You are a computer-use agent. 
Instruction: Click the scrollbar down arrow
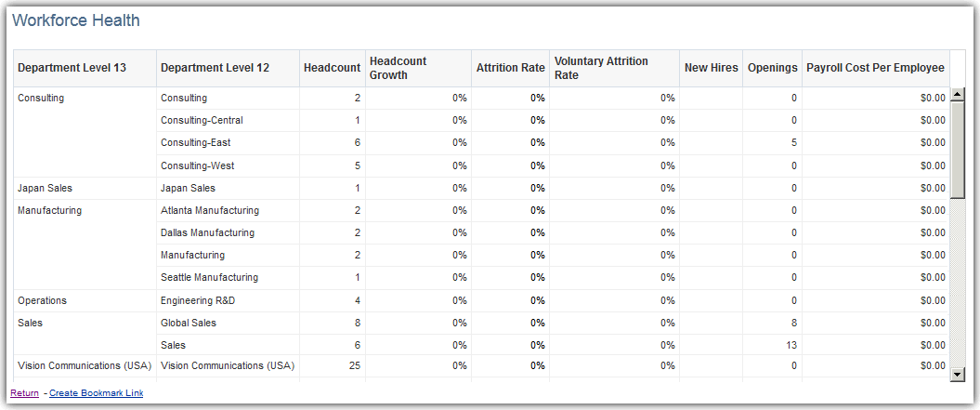click(x=958, y=375)
